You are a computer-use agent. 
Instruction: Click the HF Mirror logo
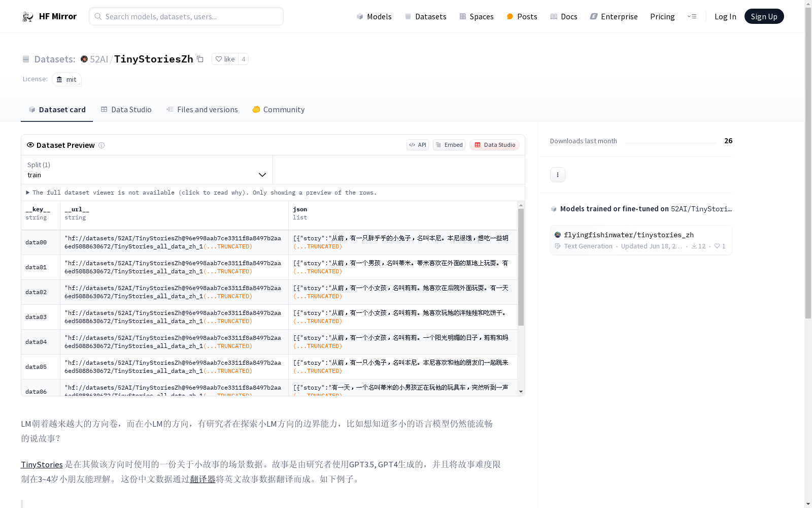[49, 16]
